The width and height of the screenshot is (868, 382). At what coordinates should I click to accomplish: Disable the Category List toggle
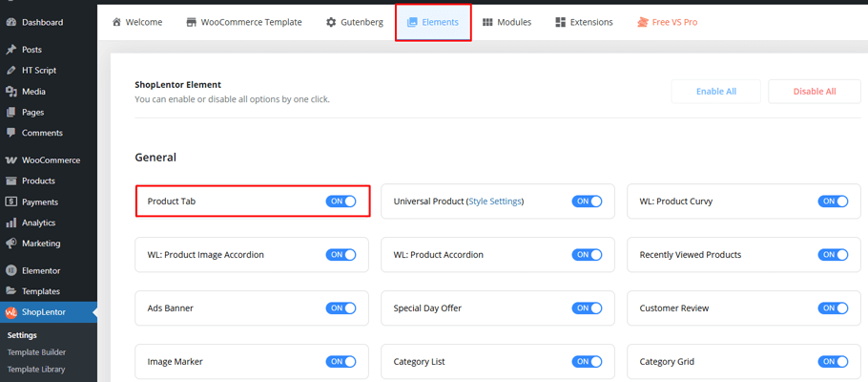(x=587, y=362)
